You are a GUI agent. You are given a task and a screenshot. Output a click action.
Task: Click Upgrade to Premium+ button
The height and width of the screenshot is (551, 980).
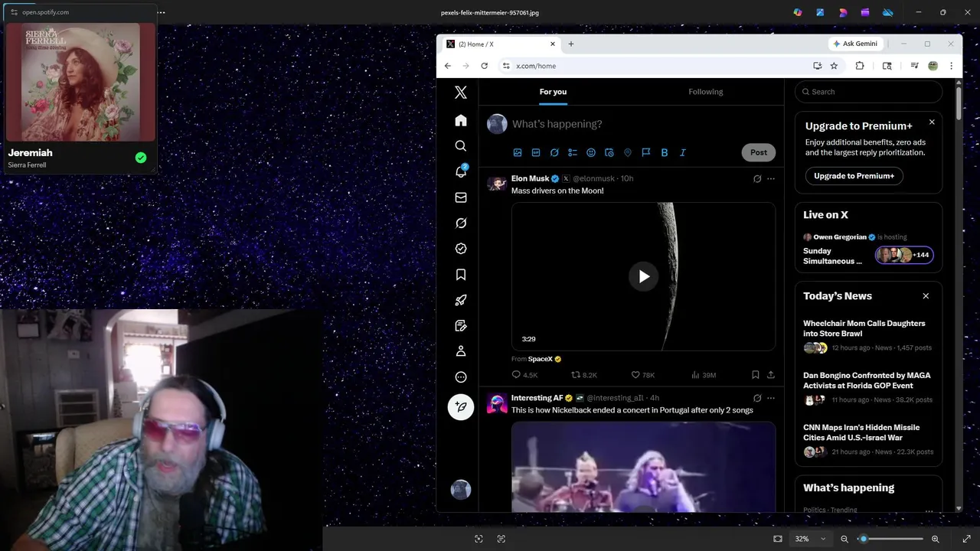coord(854,176)
